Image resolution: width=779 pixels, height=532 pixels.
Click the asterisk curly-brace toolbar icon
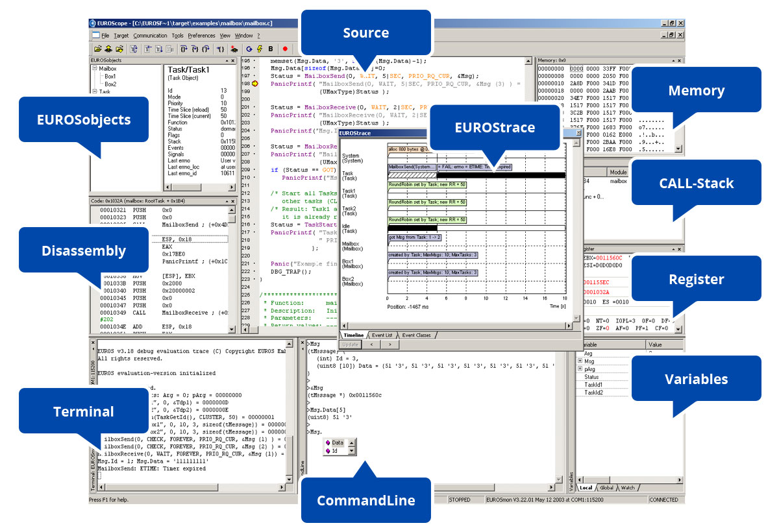click(221, 49)
